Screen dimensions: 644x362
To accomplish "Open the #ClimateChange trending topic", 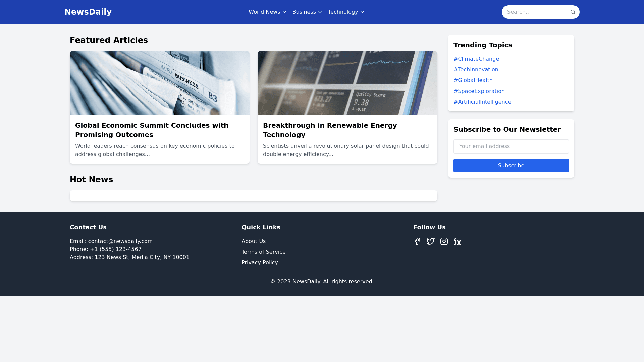I will (476, 59).
